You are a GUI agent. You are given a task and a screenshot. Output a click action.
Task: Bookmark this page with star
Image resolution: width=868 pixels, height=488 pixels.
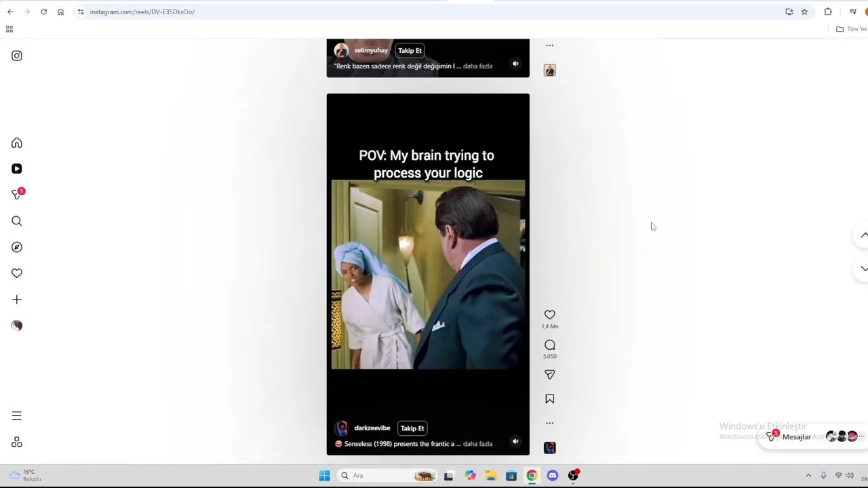click(x=804, y=12)
